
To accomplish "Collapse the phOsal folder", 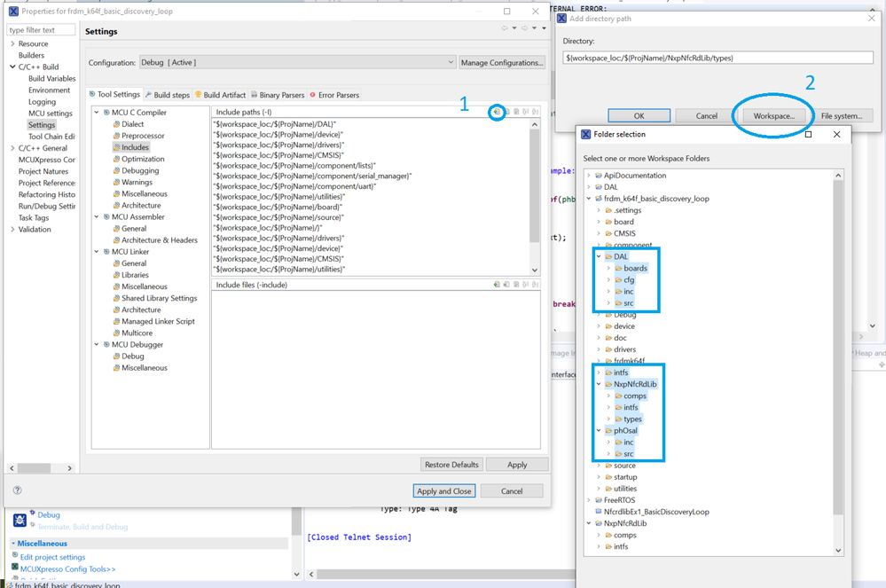I will pos(599,430).
